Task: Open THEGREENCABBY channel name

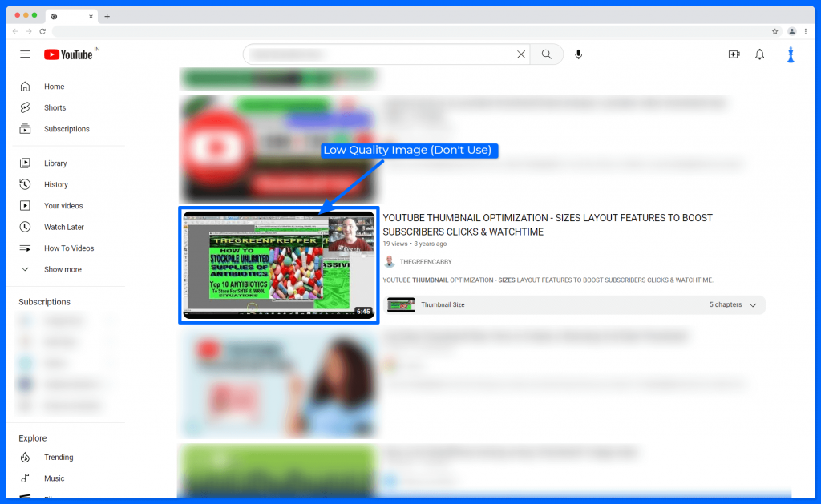Action: 426,262
